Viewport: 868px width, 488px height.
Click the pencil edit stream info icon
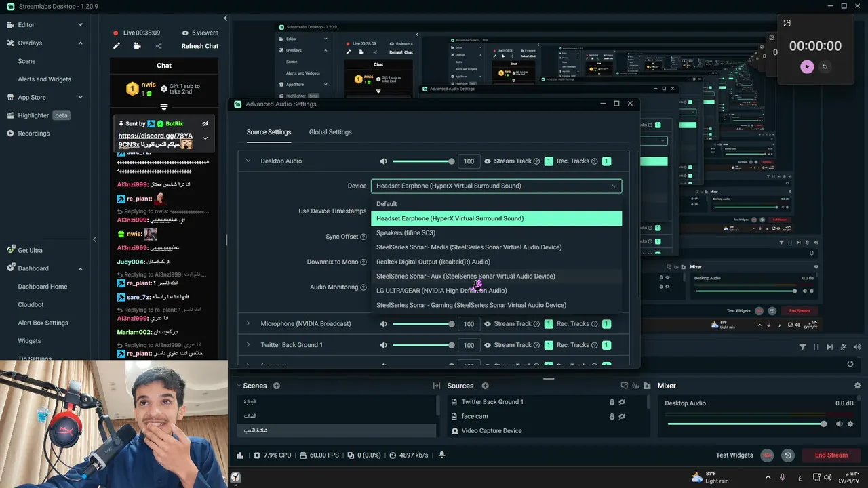click(x=117, y=46)
